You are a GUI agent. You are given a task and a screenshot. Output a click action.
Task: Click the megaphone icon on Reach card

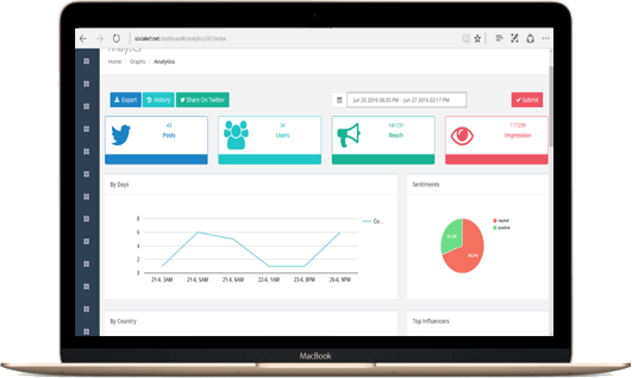(x=349, y=135)
